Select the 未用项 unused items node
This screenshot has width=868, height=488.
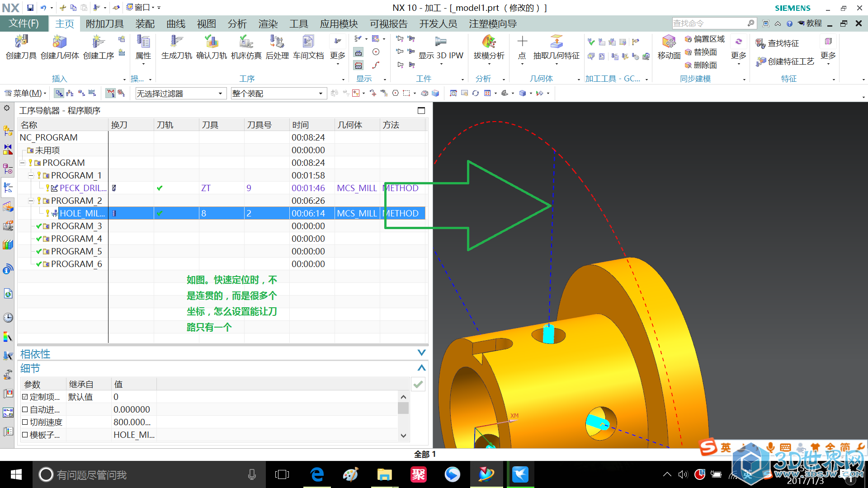coord(47,150)
